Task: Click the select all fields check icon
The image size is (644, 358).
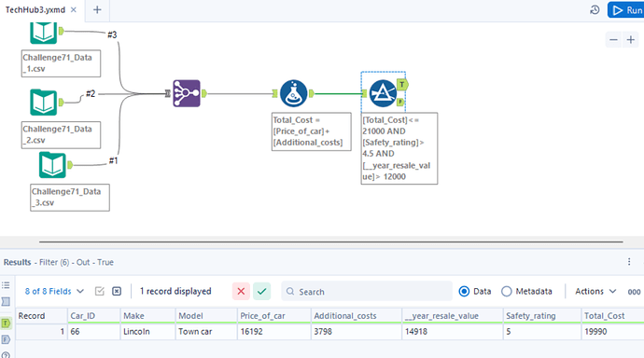Action: 99,291
